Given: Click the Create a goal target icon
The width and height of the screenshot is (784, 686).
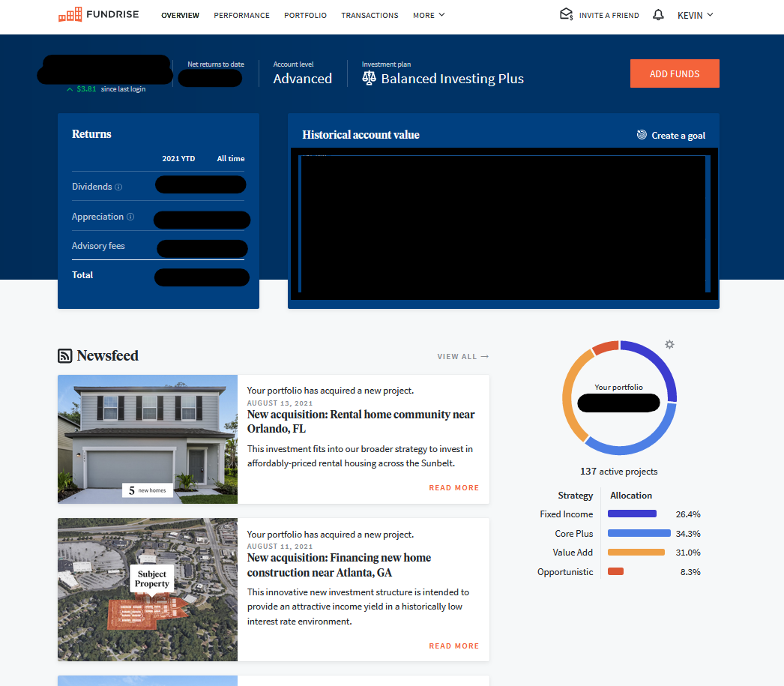Looking at the screenshot, I should pyautogui.click(x=642, y=135).
